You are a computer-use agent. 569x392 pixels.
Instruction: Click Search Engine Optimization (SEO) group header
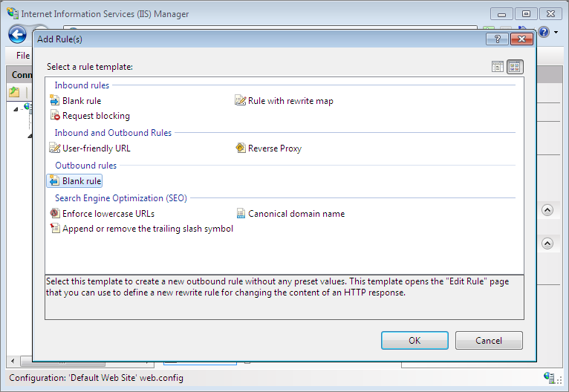tap(121, 198)
